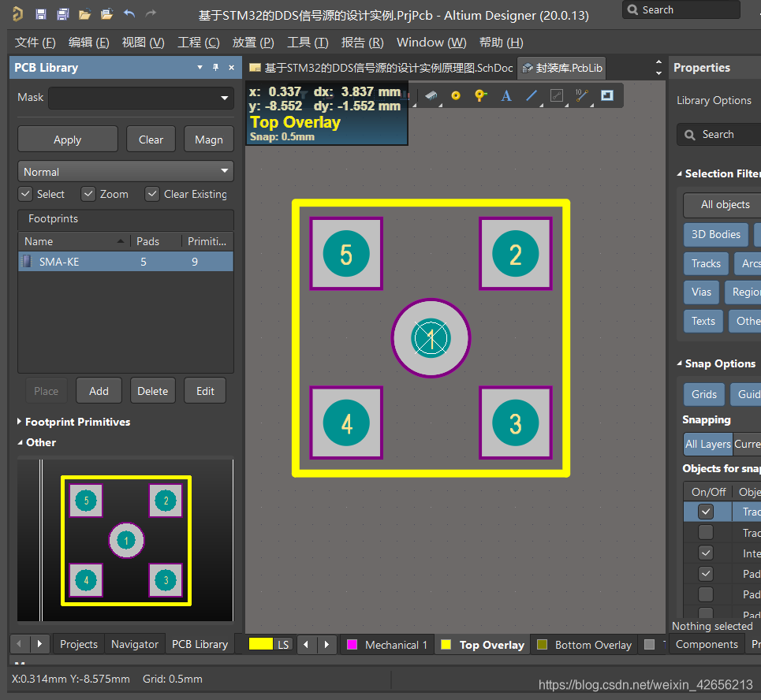Click the yellow current layer color swatch
Screen dimensions: 761x700
pos(260,644)
